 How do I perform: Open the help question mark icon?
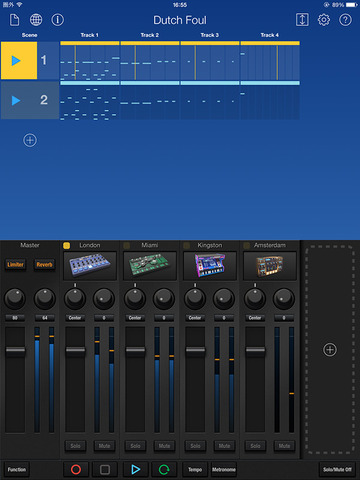coord(345,20)
